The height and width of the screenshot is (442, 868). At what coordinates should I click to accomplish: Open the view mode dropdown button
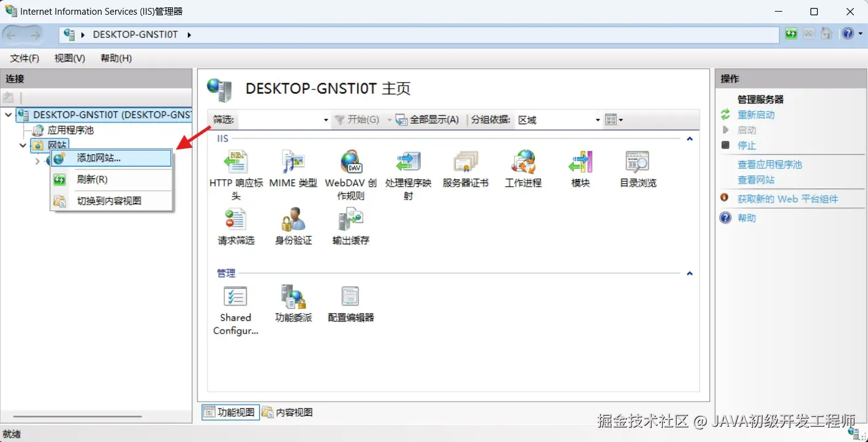click(614, 120)
